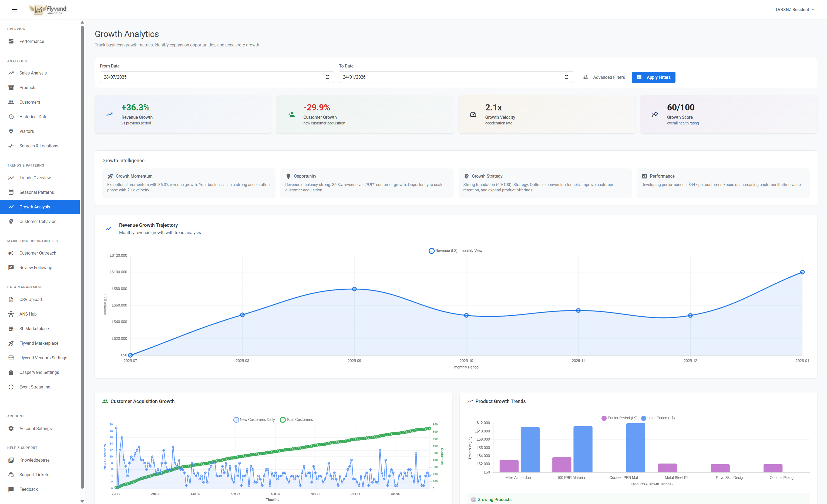827x504 pixels.
Task: Click the Products box icon in sidebar
Action: [x=11, y=87]
